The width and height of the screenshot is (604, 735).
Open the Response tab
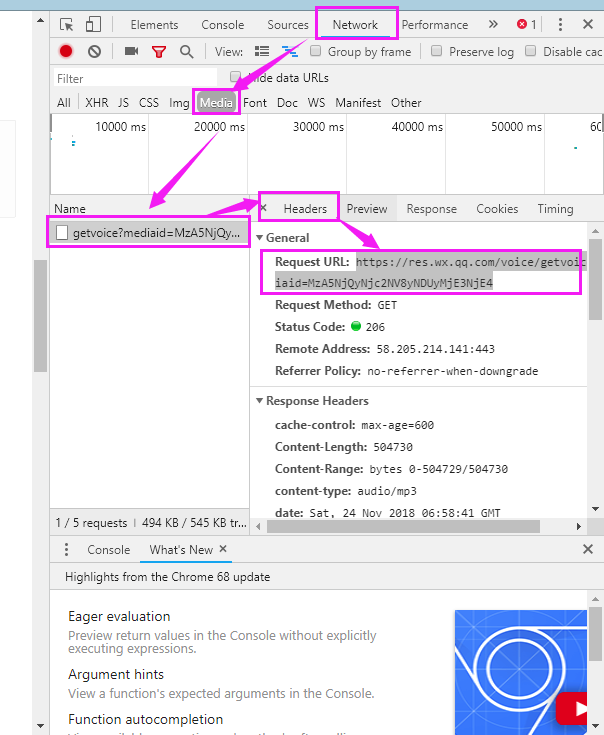coord(432,209)
